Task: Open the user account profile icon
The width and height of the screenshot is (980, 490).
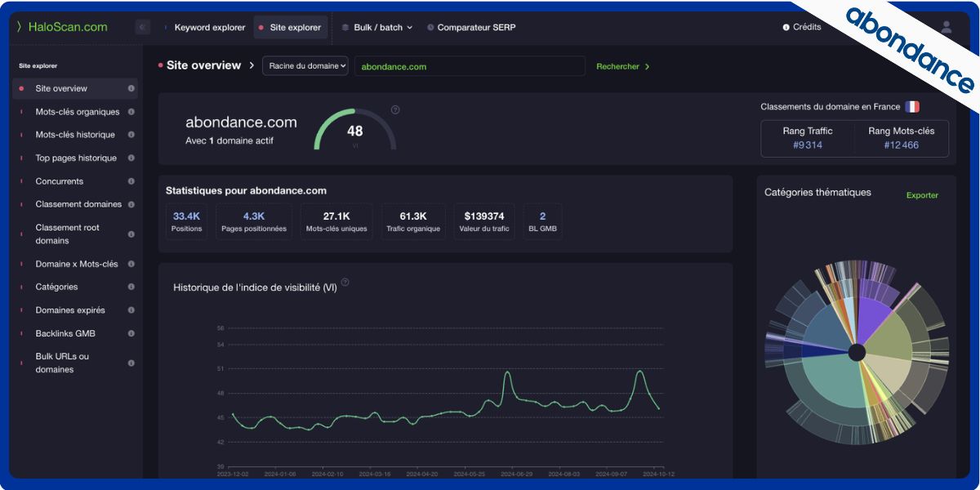Action: coord(947,27)
